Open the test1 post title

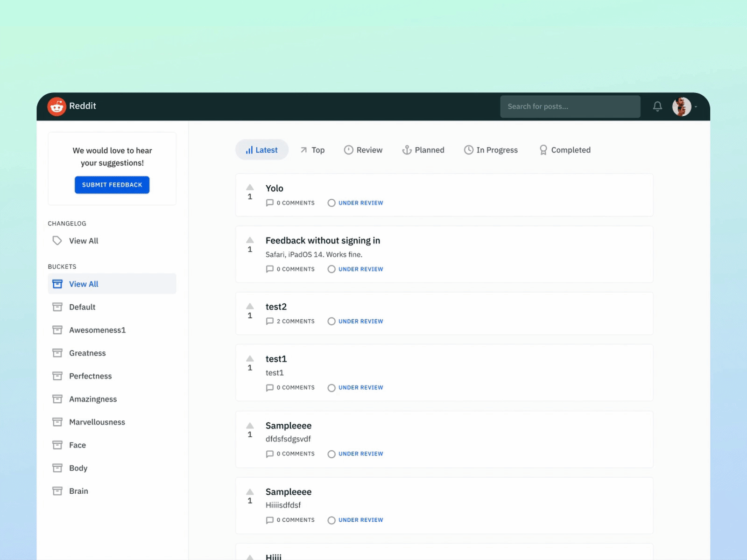(x=276, y=359)
